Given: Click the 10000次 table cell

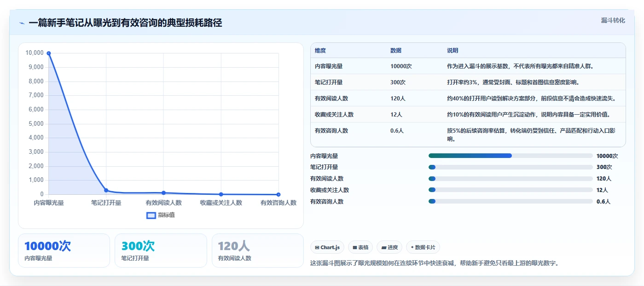Looking at the screenshot, I should (x=401, y=66).
